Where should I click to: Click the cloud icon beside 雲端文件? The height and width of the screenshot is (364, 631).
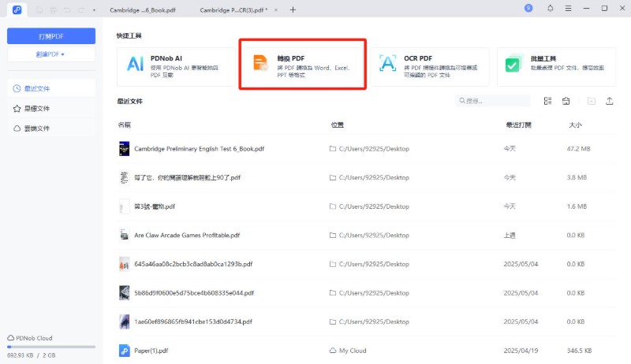pyautogui.click(x=17, y=128)
